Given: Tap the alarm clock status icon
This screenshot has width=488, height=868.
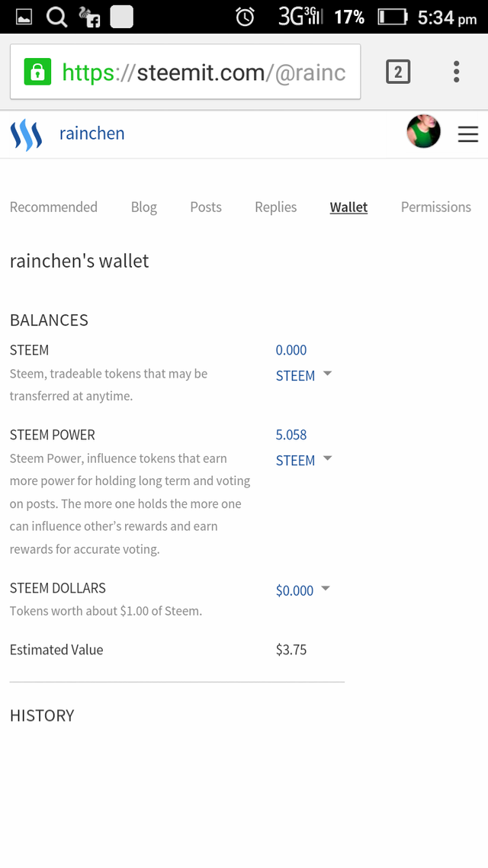Looking at the screenshot, I should click(x=245, y=16).
